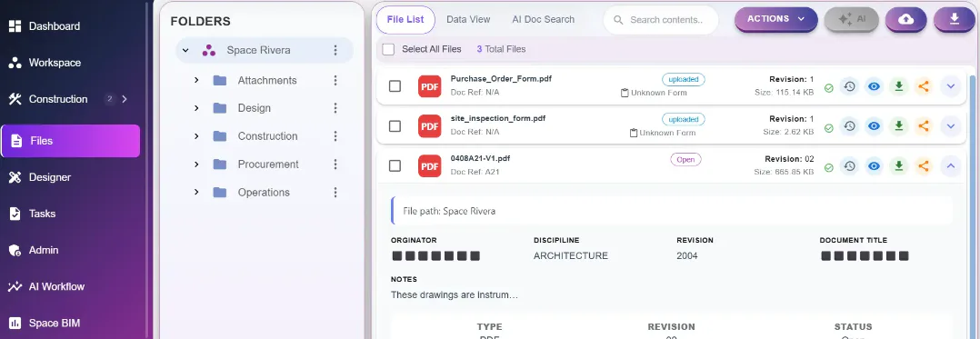Click the File path: Space Rivera box

coord(671,211)
